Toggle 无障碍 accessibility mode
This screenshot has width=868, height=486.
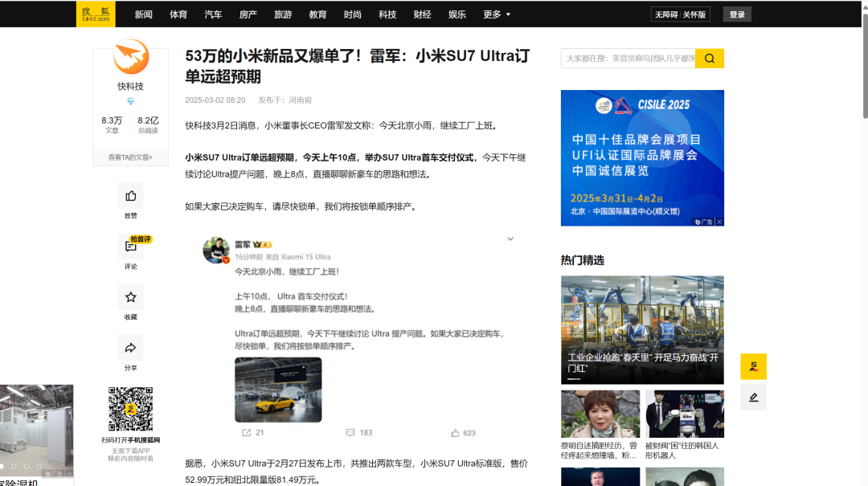[666, 14]
